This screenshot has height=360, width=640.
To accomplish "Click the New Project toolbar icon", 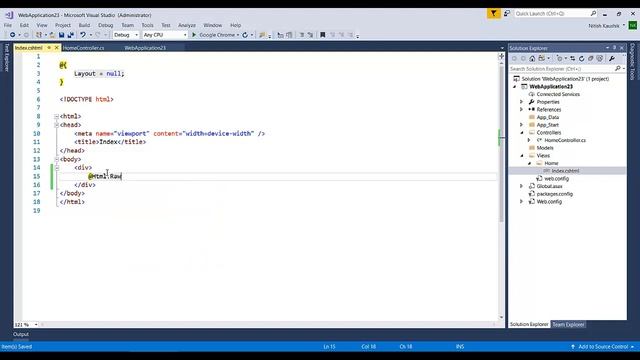I will (x=39, y=35).
